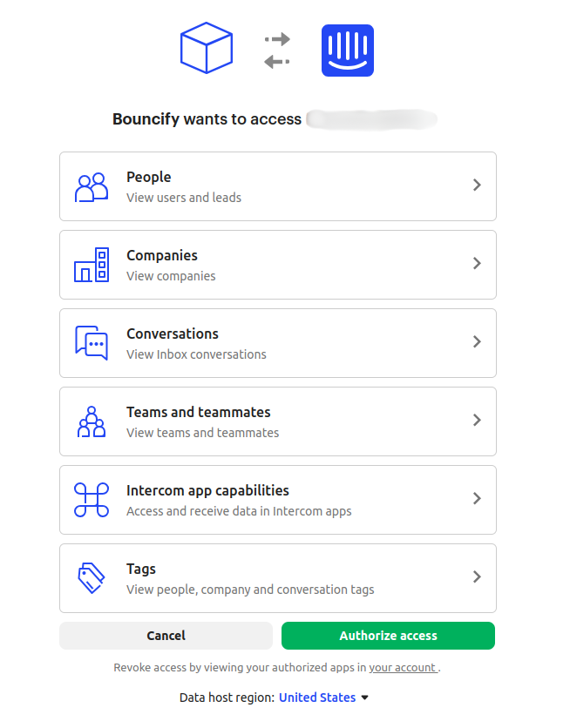Click the Cancel button
This screenshot has width=570, height=728.
coord(166,636)
